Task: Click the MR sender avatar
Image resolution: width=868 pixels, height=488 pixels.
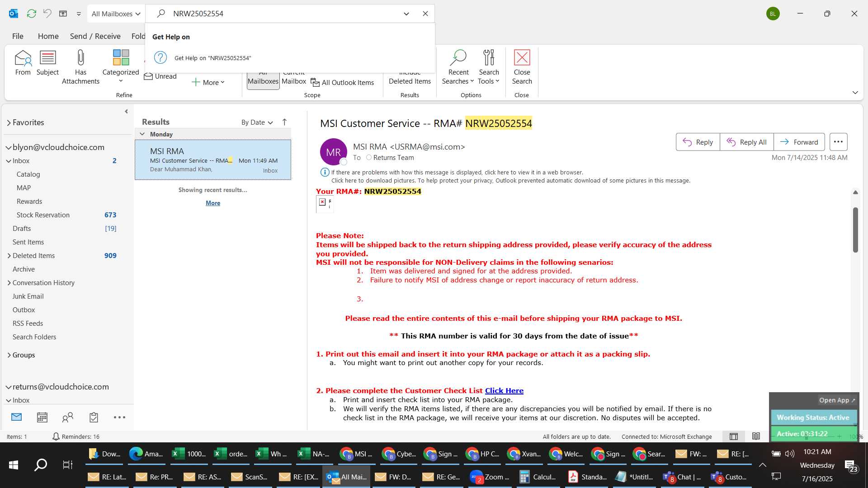Action: tap(334, 152)
